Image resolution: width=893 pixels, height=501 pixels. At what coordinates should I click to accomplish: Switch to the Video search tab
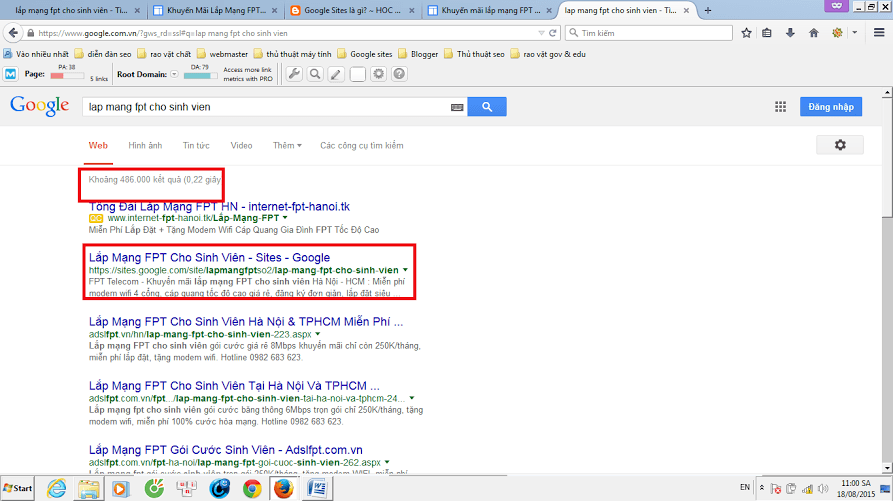pos(241,145)
